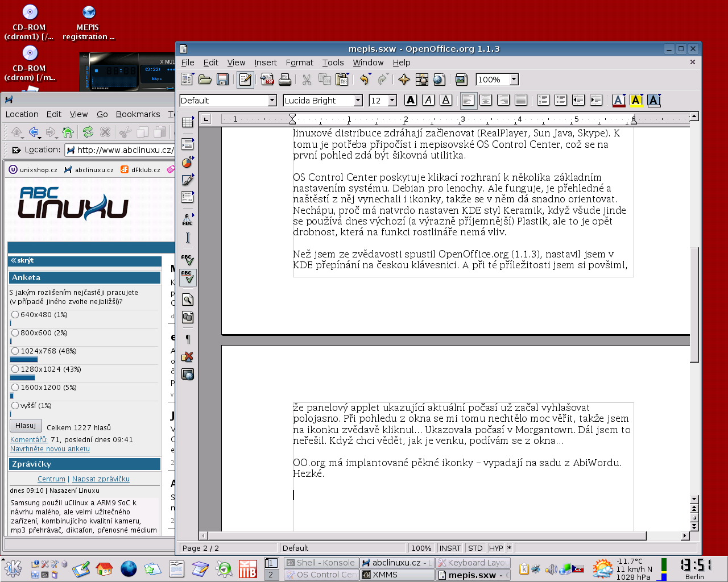The image size is (728, 582).
Task: Open the Insert menu
Action: point(266,63)
